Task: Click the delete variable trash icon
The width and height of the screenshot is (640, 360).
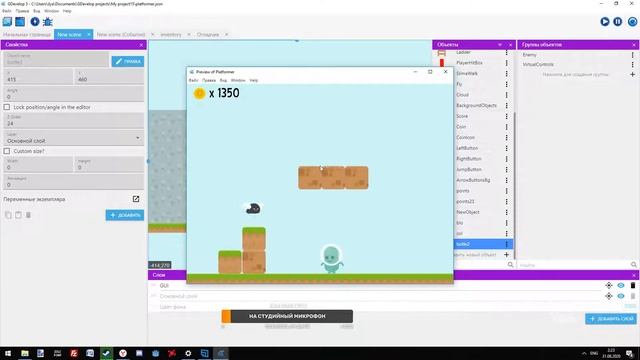Action: 28,215
